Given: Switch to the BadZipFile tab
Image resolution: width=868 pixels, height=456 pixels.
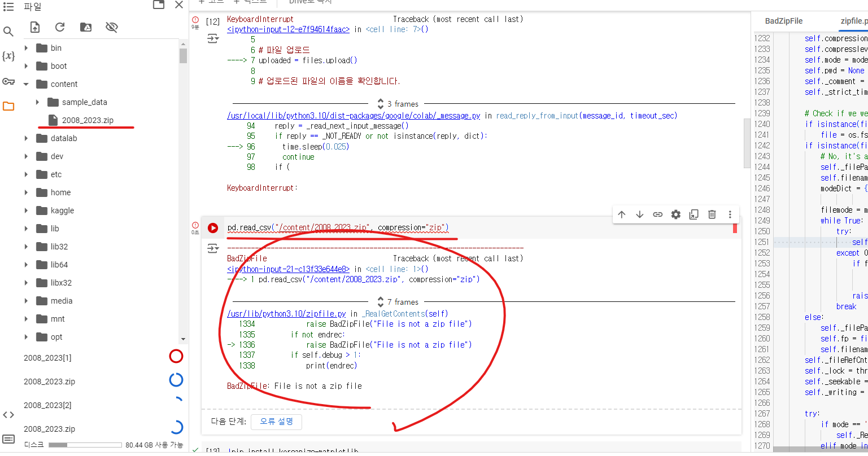Looking at the screenshot, I should [x=784, y=21].
